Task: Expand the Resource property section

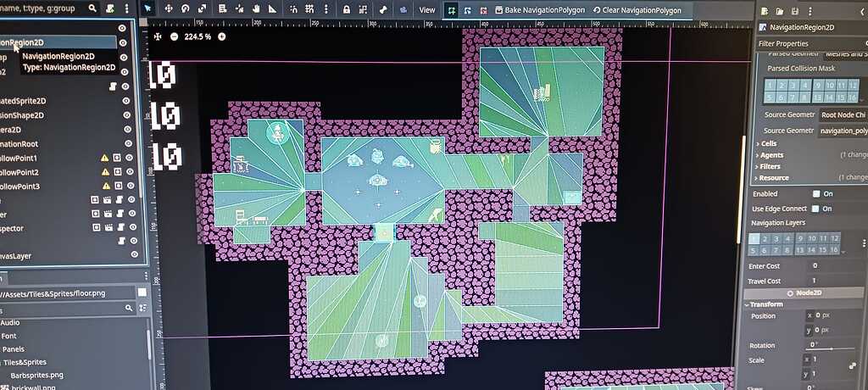Action: [771, 177]
